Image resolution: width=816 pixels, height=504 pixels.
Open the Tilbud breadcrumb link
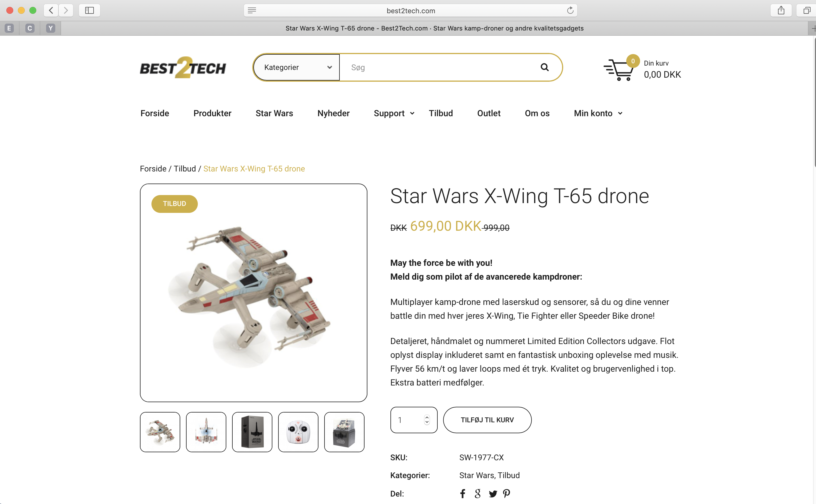(x=185, y=169)
